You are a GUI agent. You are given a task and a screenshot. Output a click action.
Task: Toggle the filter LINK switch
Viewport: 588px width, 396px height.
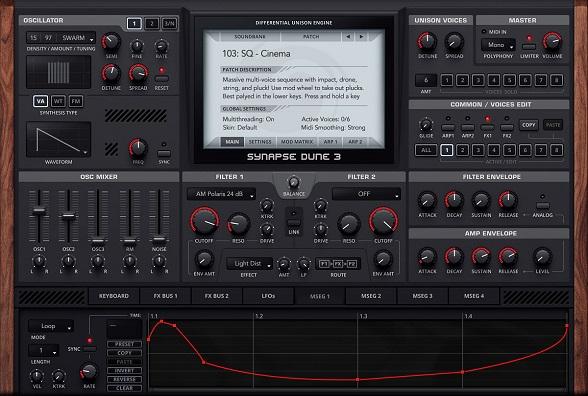pos(294,223)
